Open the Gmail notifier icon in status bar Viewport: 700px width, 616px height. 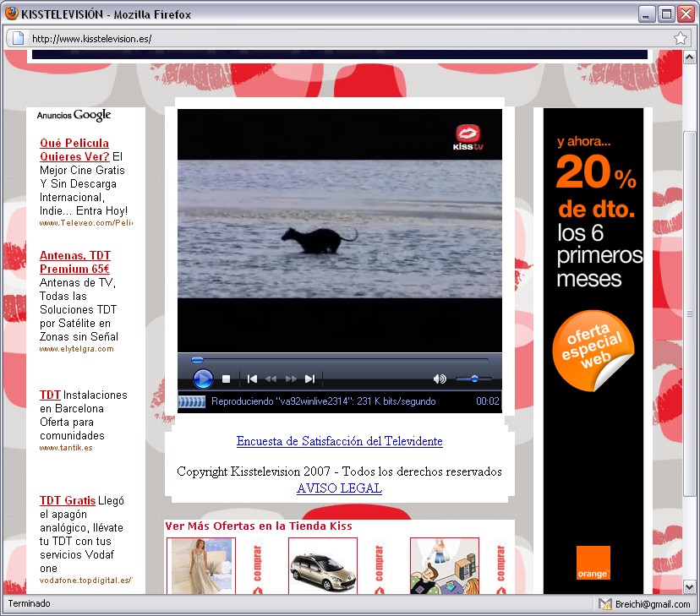[605, 604]
